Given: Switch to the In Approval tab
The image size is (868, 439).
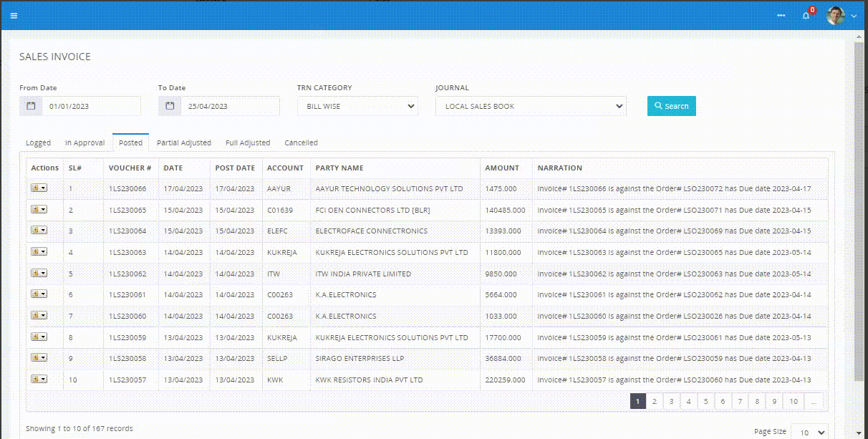Looking at the screenshot, I should click(x=85, y=143).
